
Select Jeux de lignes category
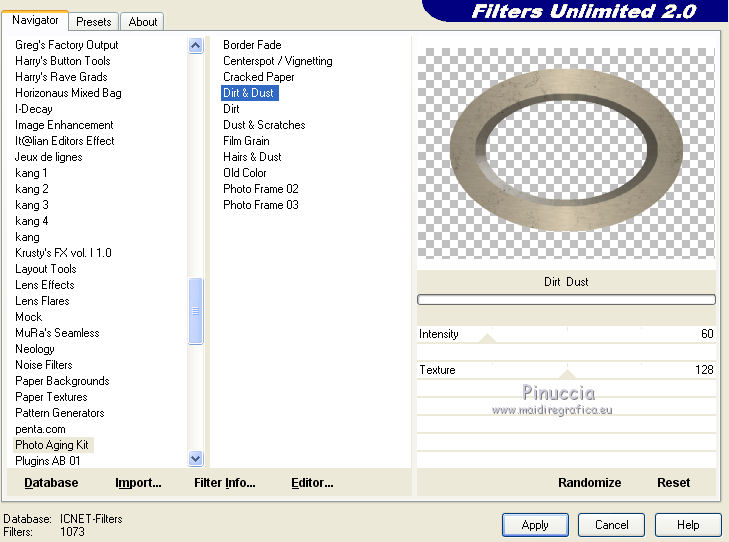48,157
